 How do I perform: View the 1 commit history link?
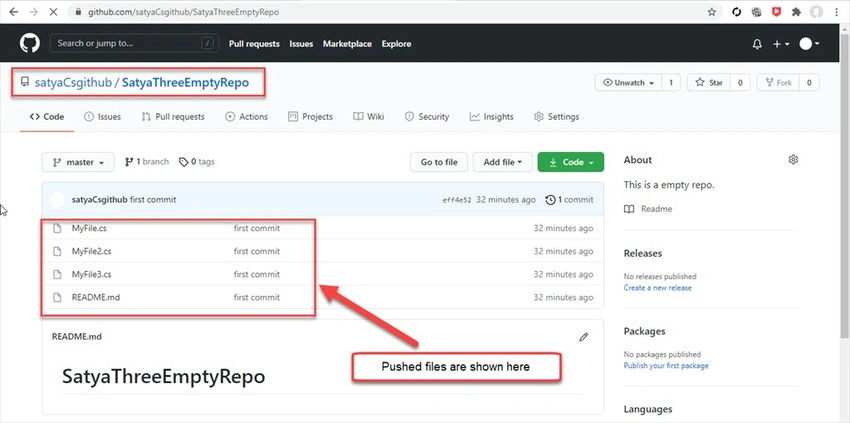(x=569, y=200)
